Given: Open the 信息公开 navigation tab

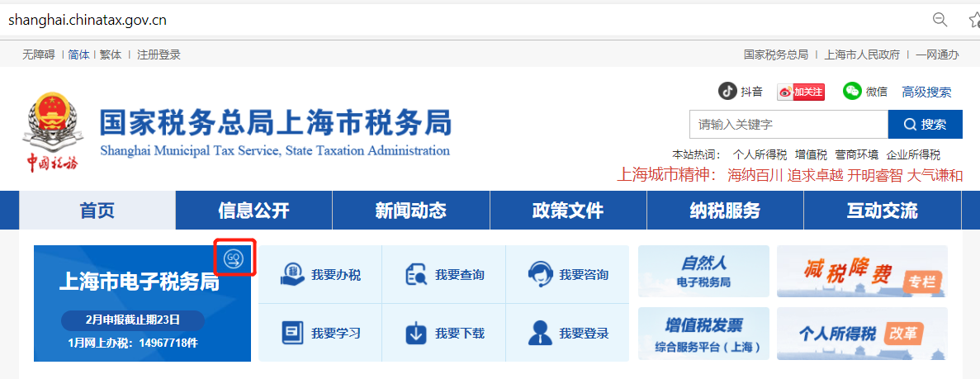Looking at the screenshot, I should tap(253, 211).
